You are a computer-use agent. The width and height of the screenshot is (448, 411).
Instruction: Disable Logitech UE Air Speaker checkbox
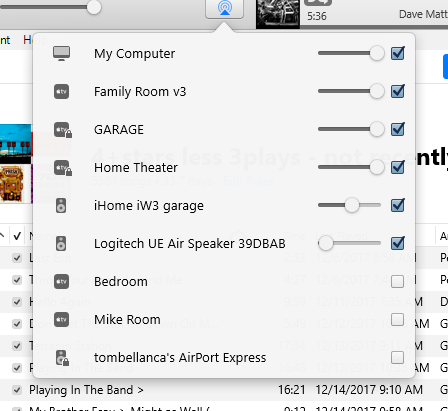tap(398, 243)
